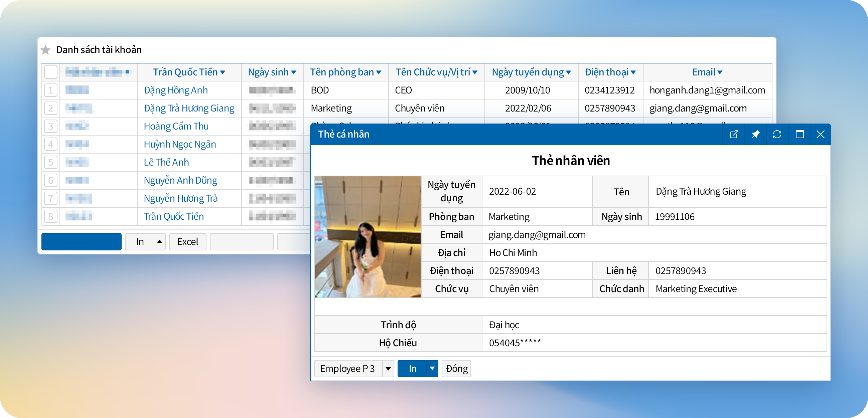Image resolution: width=868 pixels, height=418 pixels.
Task: Pin the Thẻ cá nhân dialog
Action: (755, 135)
